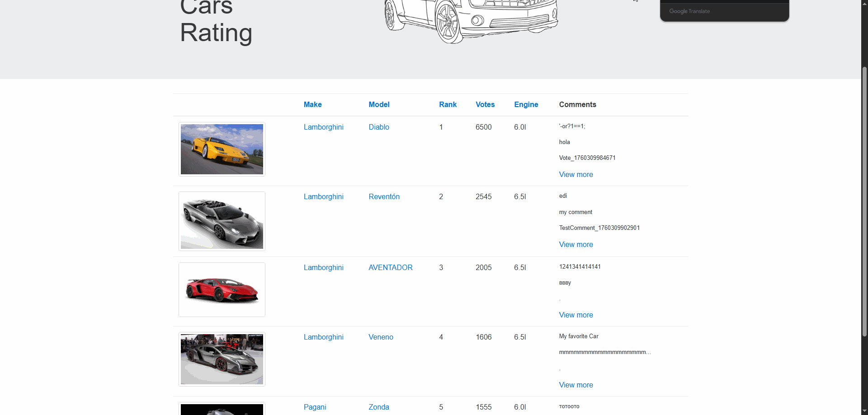Open the Veneno car photo

point(222,359)
